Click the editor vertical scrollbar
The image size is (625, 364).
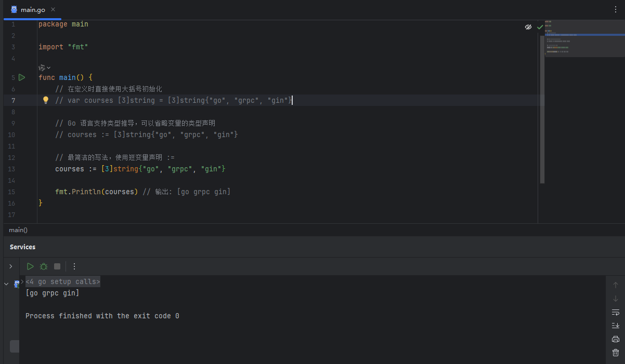542,109
